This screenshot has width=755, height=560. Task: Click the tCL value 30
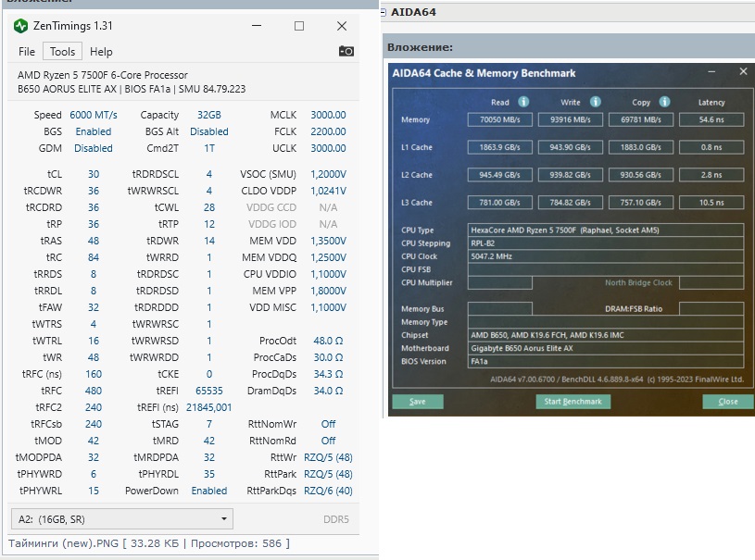(94, 174)
